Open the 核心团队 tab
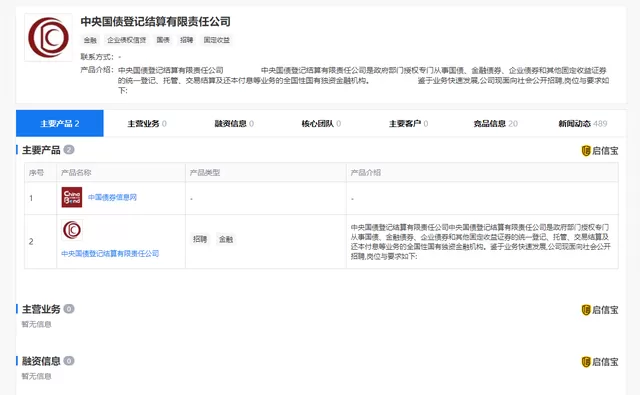The width and height of the screenshot is (640, 395). (321, 124)
